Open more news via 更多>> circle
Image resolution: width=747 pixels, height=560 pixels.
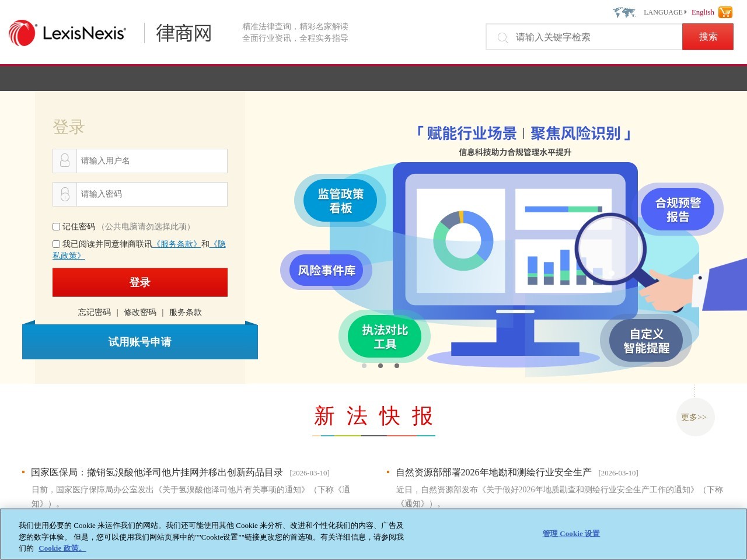pyautogui.click(x=695, y=417)
